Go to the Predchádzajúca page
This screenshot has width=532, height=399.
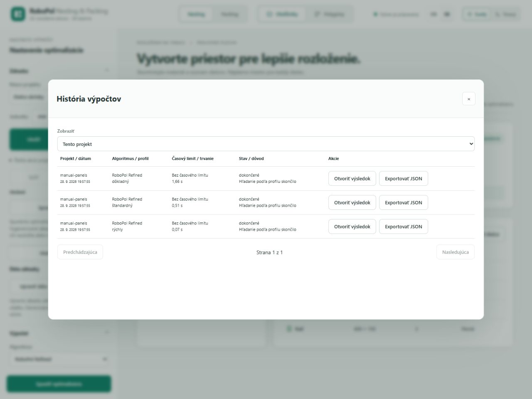coord(80,252)
